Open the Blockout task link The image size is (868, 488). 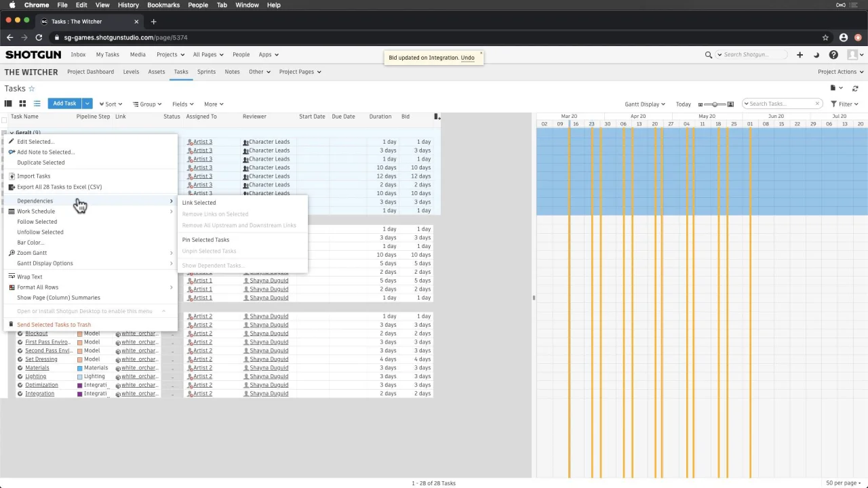tap(37, 333)
